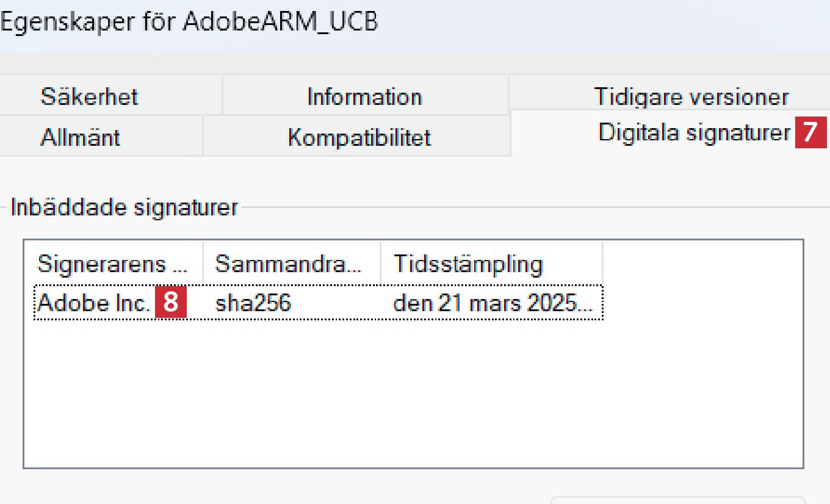Click the Inbäddade signaturer group label
Viewport: 830px width, 504px height.
pyautogui.click(x=124, y=207)
